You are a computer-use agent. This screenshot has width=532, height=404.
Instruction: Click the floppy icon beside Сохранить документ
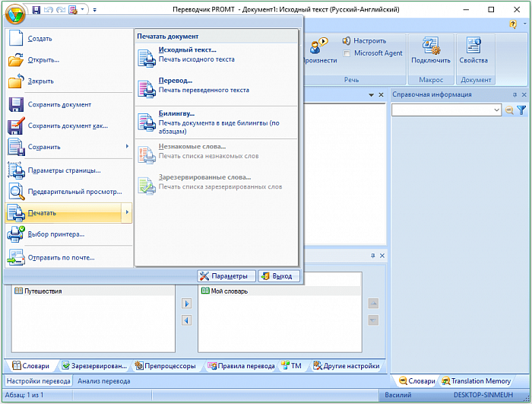16,105
